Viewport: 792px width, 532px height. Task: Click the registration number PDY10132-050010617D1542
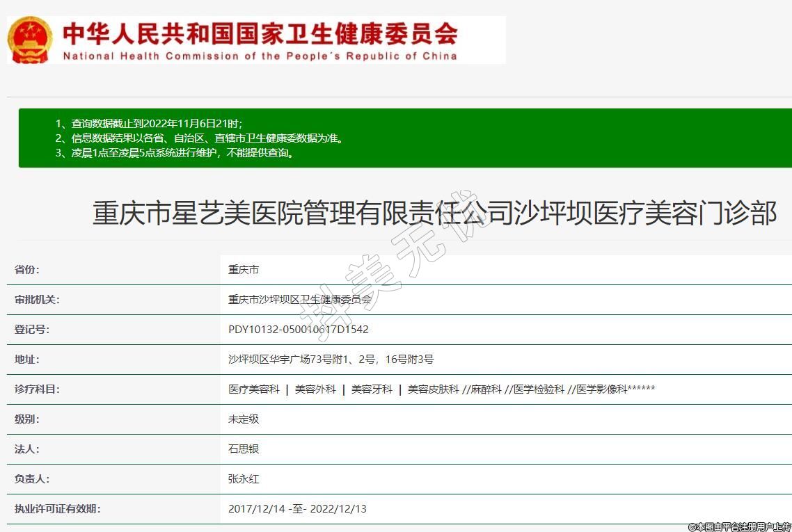[298, 330]
